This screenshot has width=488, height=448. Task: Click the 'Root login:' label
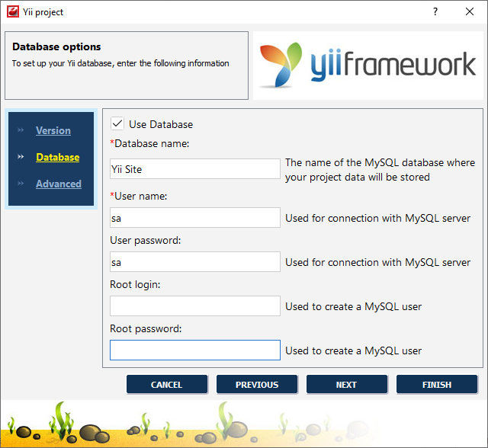click(x=135, y=284)
